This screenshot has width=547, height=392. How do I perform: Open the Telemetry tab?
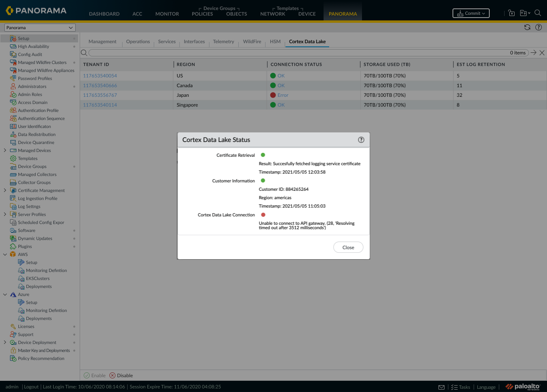(223, 42)
